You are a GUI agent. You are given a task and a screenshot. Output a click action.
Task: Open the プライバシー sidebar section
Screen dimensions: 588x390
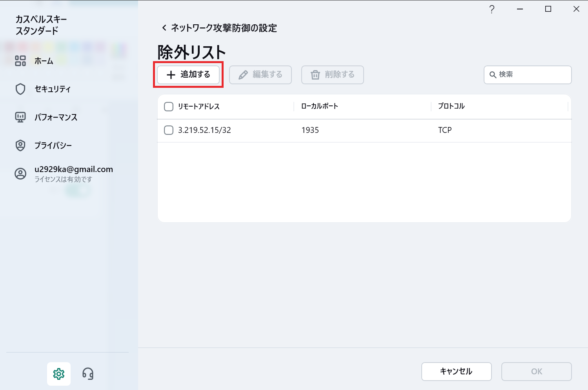[53, 145]
